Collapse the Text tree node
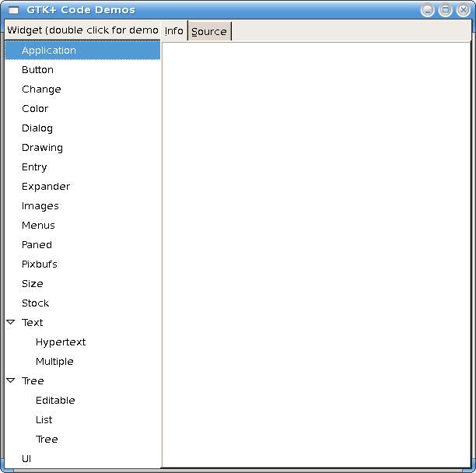 (x=11, y=322)
